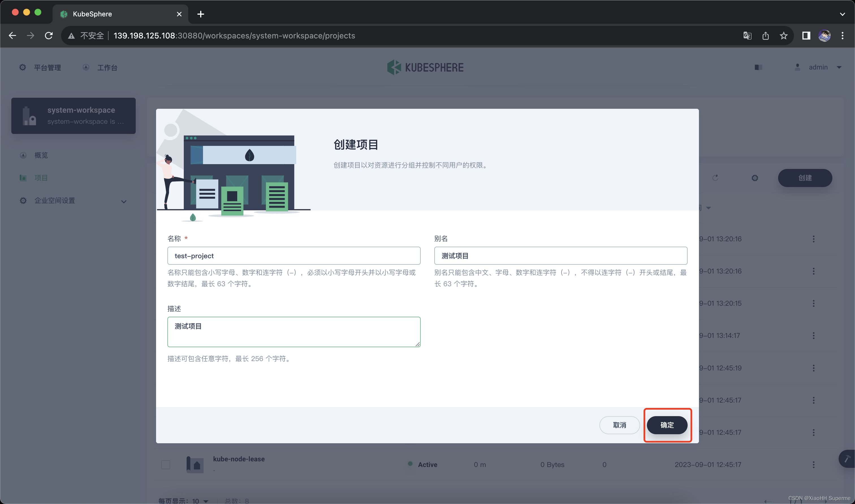
Task: Click the 确定 confirm button
Action: tap(667, 425)
